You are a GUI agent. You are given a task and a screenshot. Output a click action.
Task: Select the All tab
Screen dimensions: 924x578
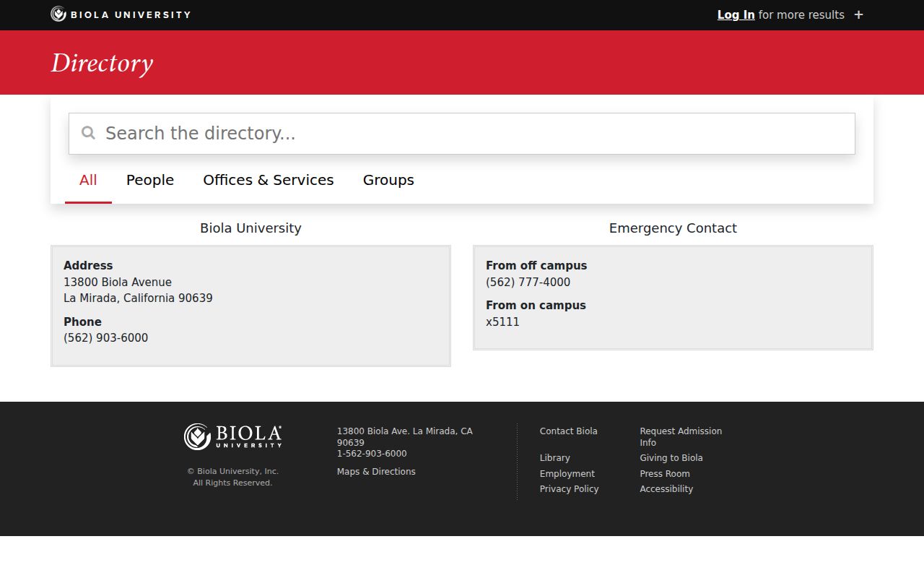tap(88, 180)
